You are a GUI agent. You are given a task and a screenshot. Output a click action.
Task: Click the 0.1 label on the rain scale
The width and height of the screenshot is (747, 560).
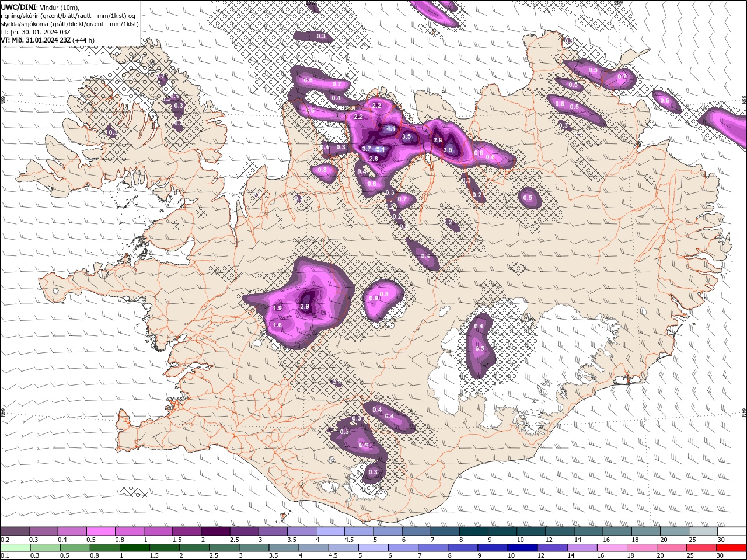click(5, 556)
